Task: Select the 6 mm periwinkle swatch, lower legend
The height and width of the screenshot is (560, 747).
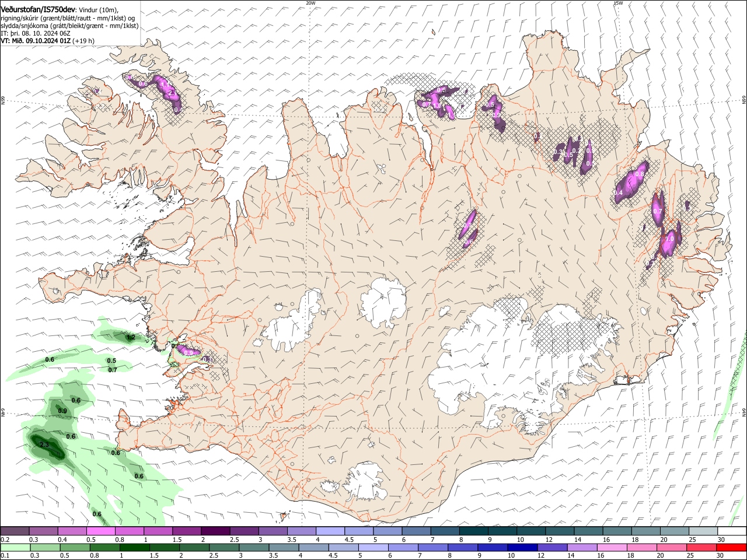Action: 403,547
